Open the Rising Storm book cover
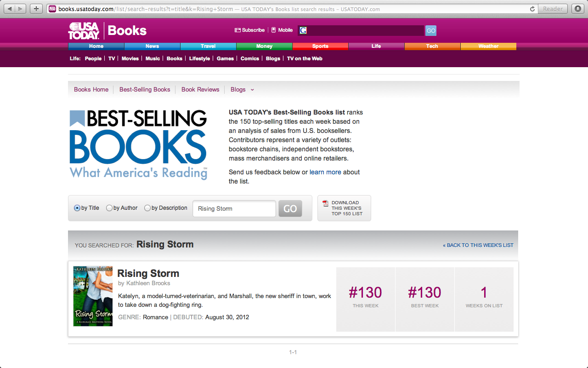Image resolution: width=588 pixels, height=368 pixels. 93,296
